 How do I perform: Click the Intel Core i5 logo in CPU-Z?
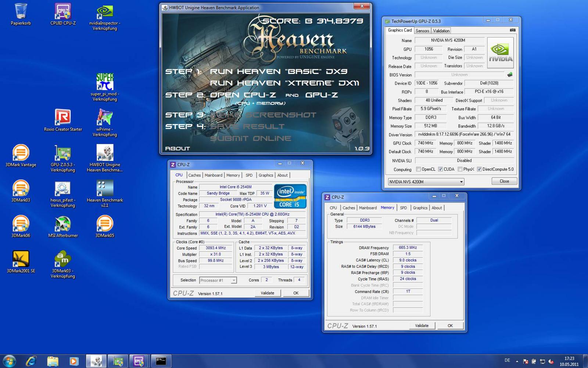(290, 196)
